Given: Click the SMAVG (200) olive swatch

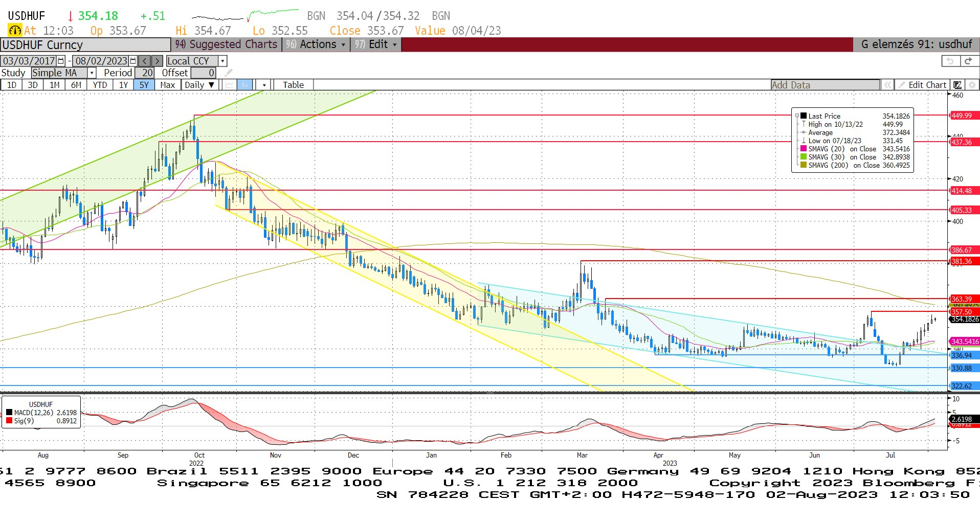Looking at the screenshot, I should [x=804, y=165].
